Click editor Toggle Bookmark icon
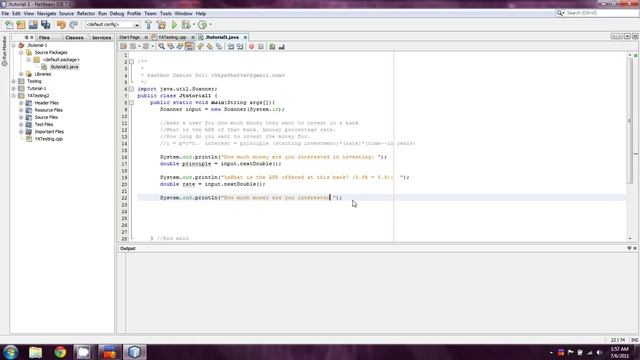This screenshot has width=640, height=360. click(219, 47)
